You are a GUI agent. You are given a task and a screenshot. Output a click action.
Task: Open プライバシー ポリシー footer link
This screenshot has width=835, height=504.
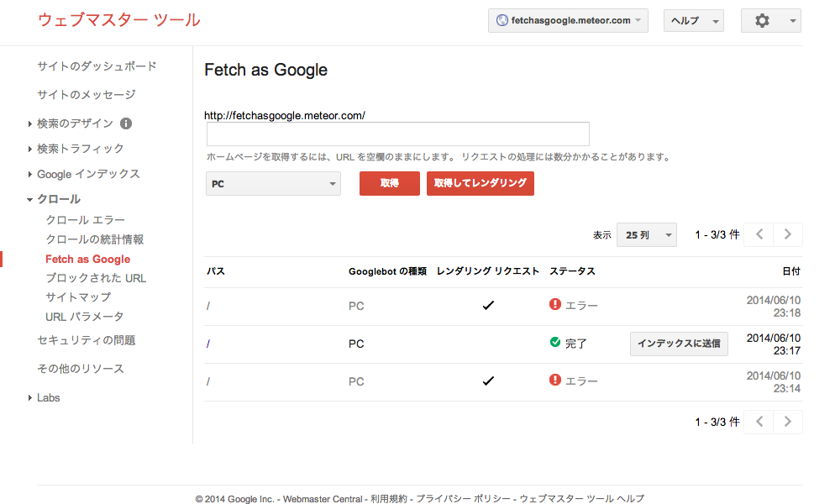coord(464,499)
